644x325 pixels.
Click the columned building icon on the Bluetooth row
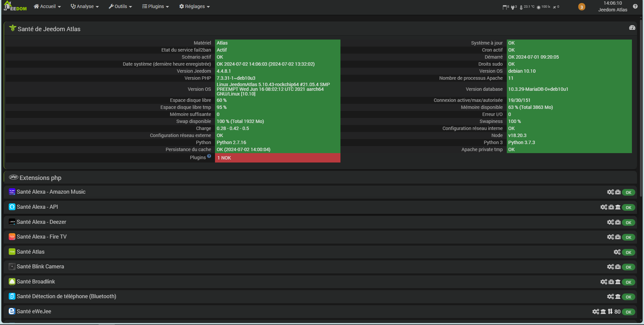pos(618,297)
